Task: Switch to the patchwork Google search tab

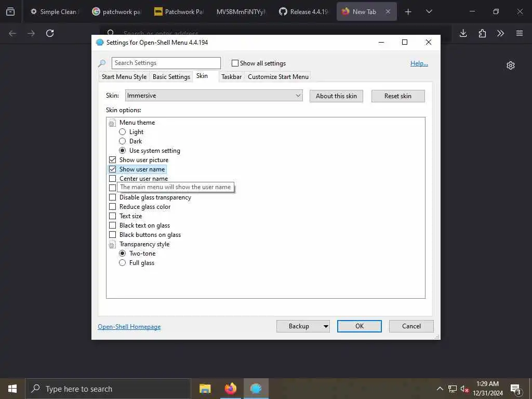Action: pos(116,11)
